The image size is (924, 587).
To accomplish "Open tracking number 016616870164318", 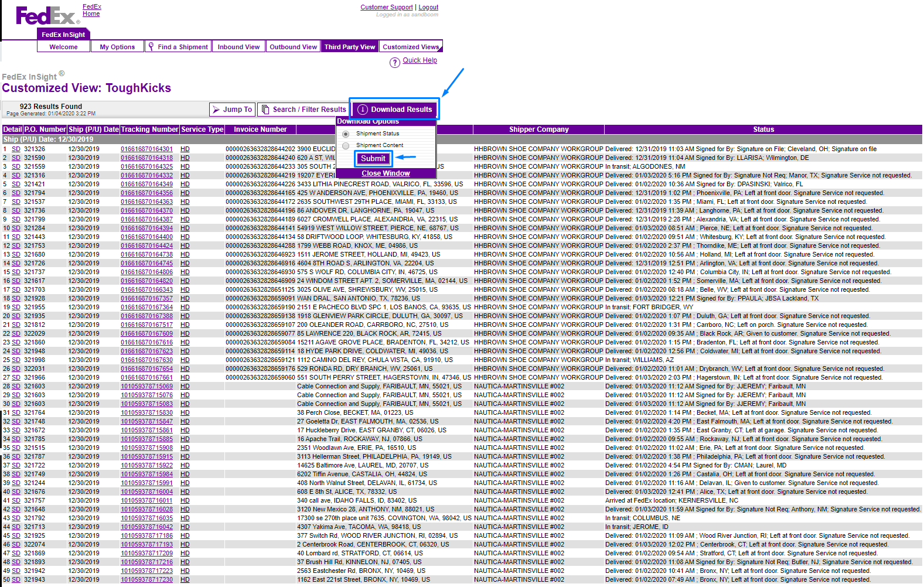I will (x=147, y=158).
